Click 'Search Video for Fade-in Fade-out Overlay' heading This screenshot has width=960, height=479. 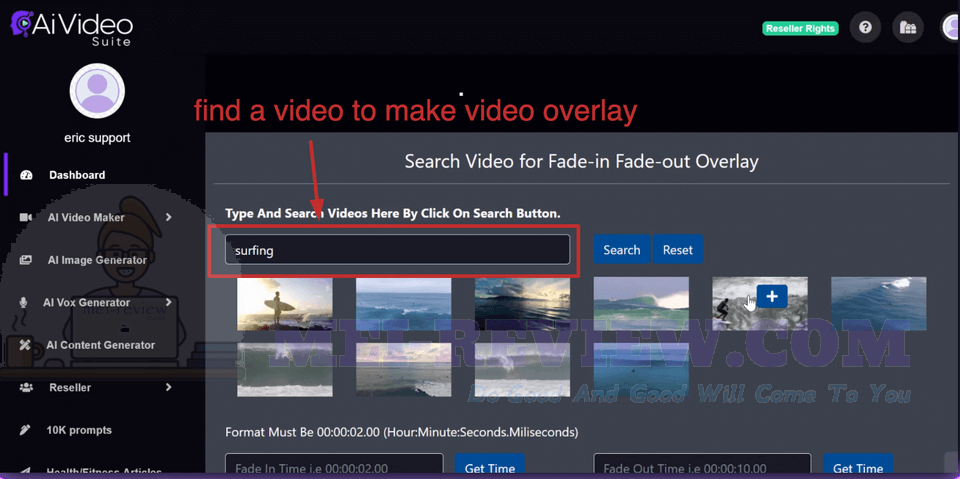tap(582, 162)
